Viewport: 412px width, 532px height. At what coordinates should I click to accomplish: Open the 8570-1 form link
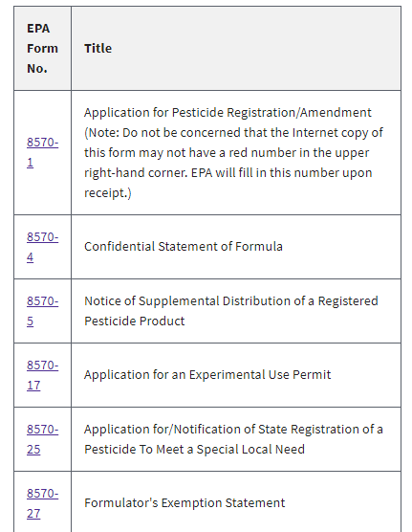coord(42,152)
